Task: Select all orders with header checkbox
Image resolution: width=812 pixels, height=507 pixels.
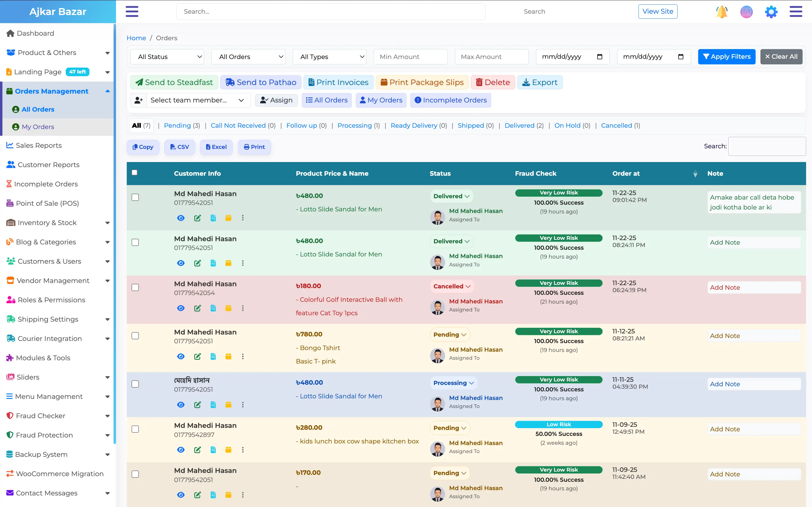Action: click(x=134, y=172)
